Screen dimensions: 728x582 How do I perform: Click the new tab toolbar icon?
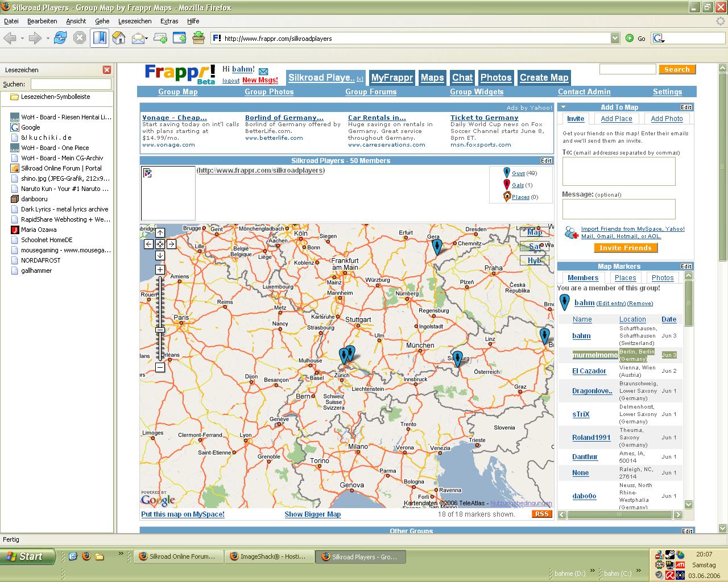tap(160, 38)
